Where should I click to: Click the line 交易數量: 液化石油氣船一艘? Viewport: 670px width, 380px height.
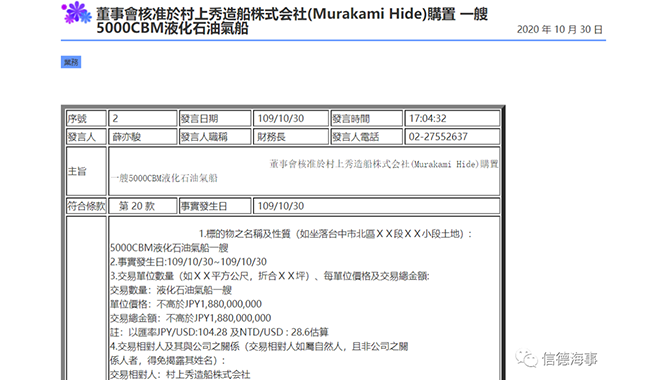171,290
